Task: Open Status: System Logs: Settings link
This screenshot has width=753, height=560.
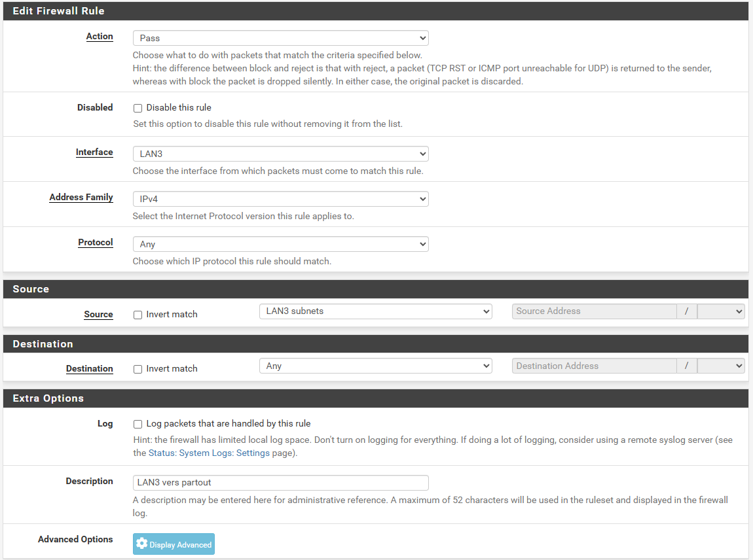Action: click(x=209, y=453)
